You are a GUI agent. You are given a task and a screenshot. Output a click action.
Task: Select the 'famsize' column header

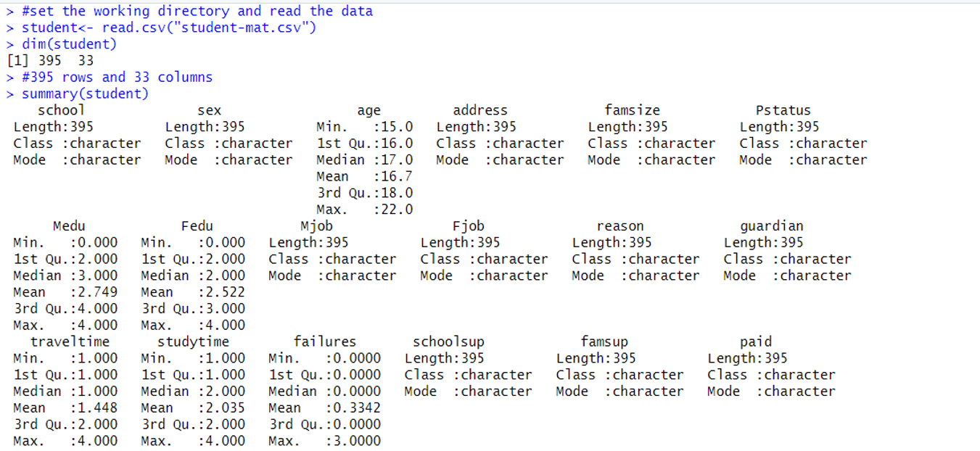click(x=632, y=110)
